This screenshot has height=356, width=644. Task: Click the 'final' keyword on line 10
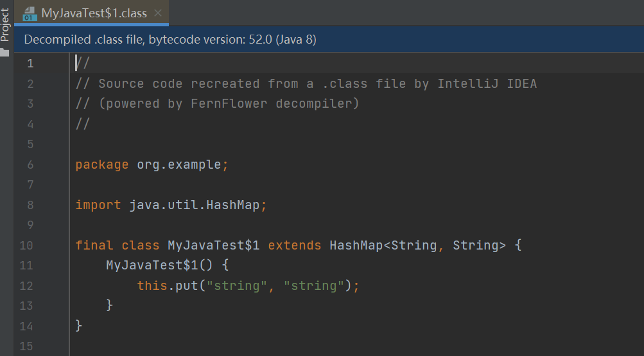94,245
